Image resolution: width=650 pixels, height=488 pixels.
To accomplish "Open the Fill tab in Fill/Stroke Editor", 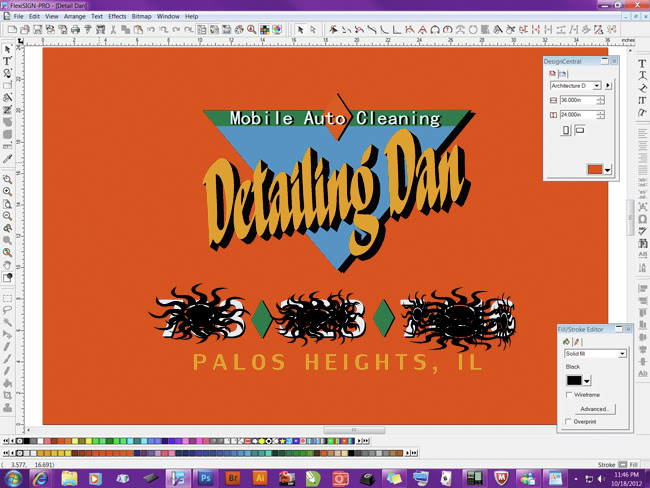I will click(x=566, y=342).
